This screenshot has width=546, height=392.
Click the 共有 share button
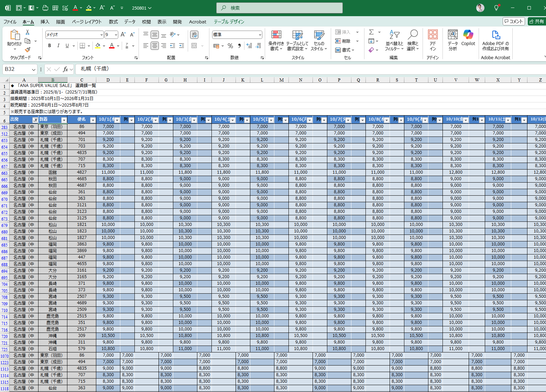click(537, 21)
